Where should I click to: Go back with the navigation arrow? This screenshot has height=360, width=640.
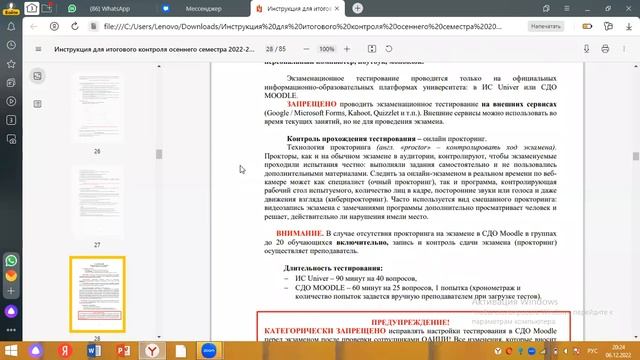pyautogui.click(x=33, y=27)
